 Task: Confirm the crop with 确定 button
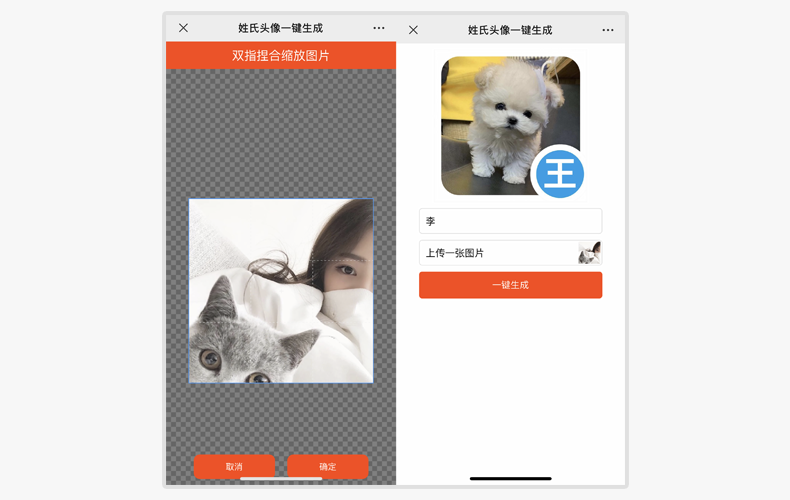click(327, 466)
